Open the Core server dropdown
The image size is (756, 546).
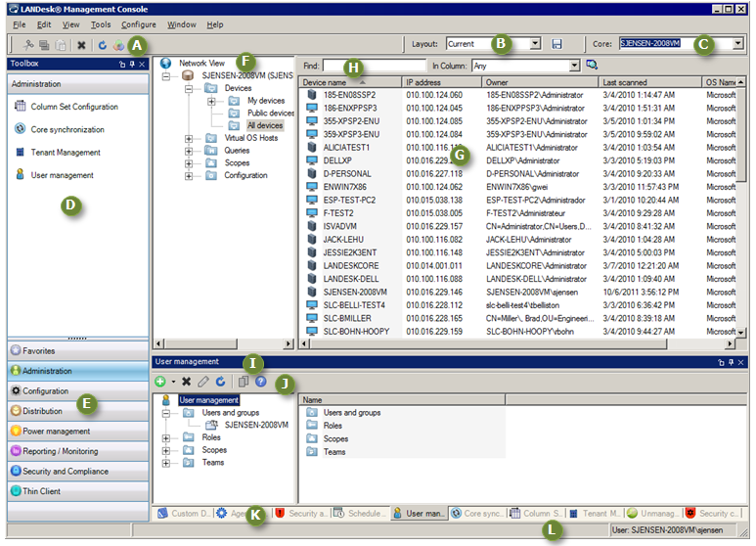click(737, 43)
